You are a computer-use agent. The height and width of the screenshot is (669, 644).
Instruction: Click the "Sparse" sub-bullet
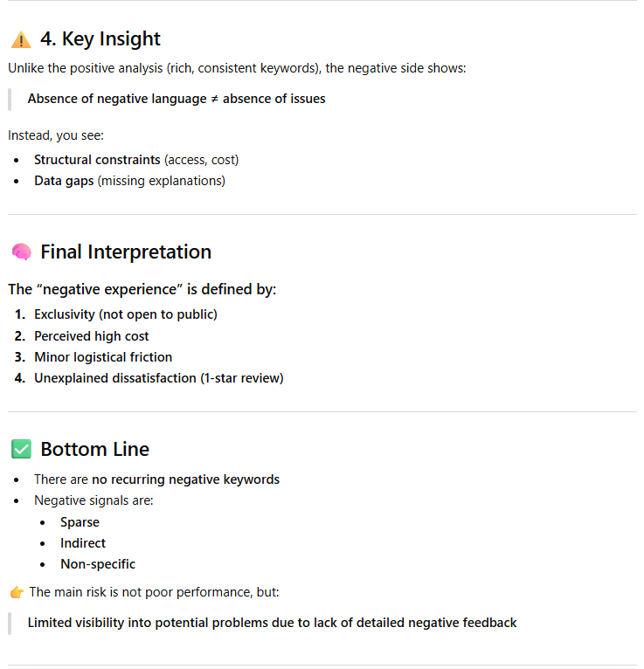point(80,522)
